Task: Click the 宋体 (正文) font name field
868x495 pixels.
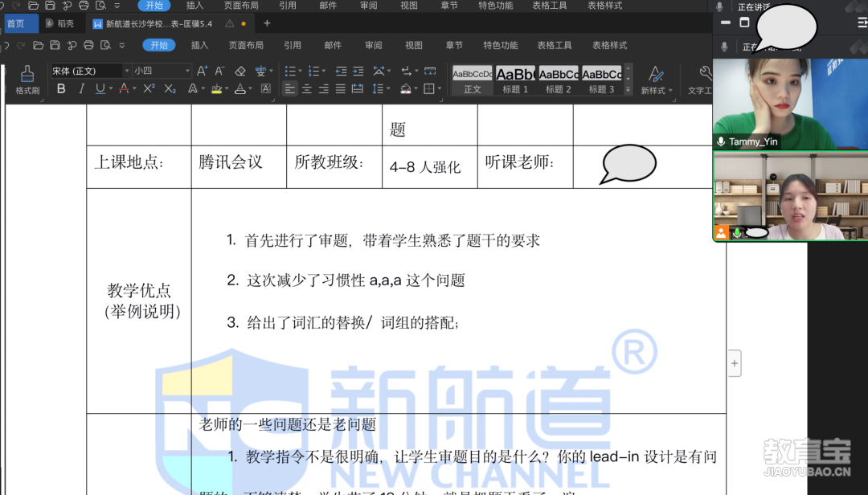Action: 86,71
